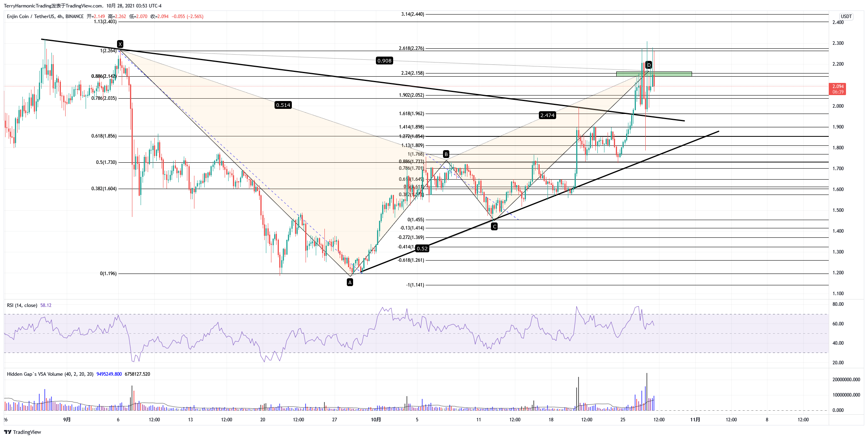Click the Hidden Gap's VSA Volume indicator label
This screenshot has height=439, width=868.
(50, 374)
